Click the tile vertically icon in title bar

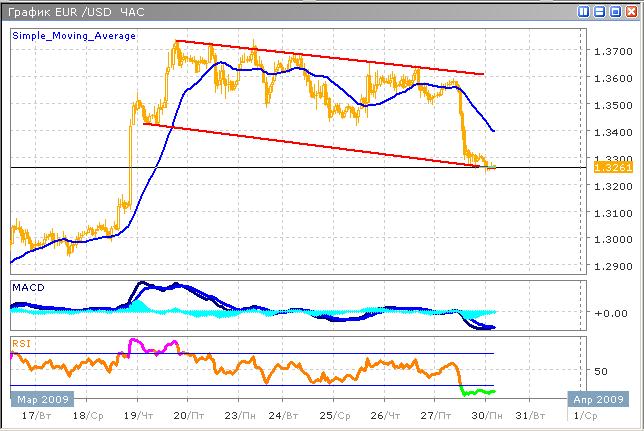(x=585, y=11)
